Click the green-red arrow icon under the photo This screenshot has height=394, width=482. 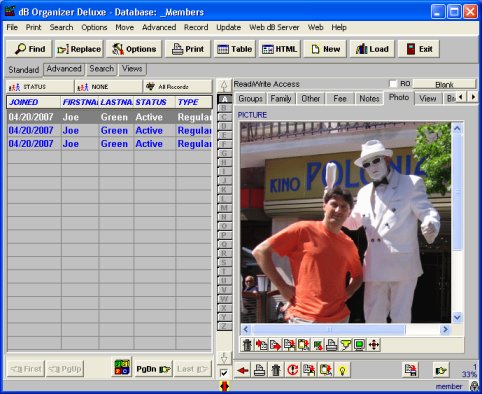(x=317, y=345)
